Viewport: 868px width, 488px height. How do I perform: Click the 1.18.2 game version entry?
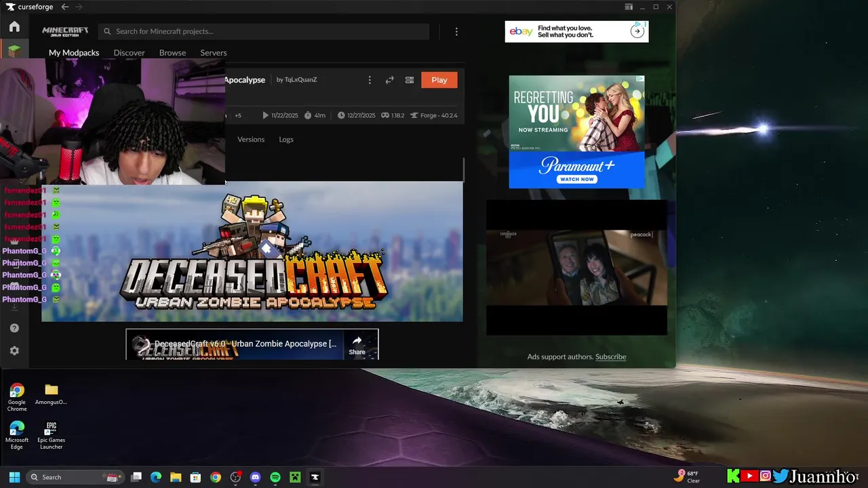[x=393, y=115]
